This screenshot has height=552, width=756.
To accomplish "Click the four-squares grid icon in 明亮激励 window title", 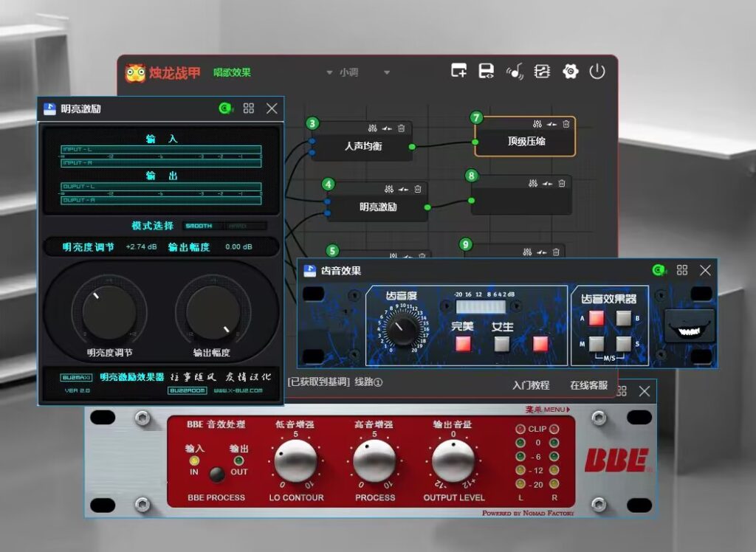I will coord(248,108).
